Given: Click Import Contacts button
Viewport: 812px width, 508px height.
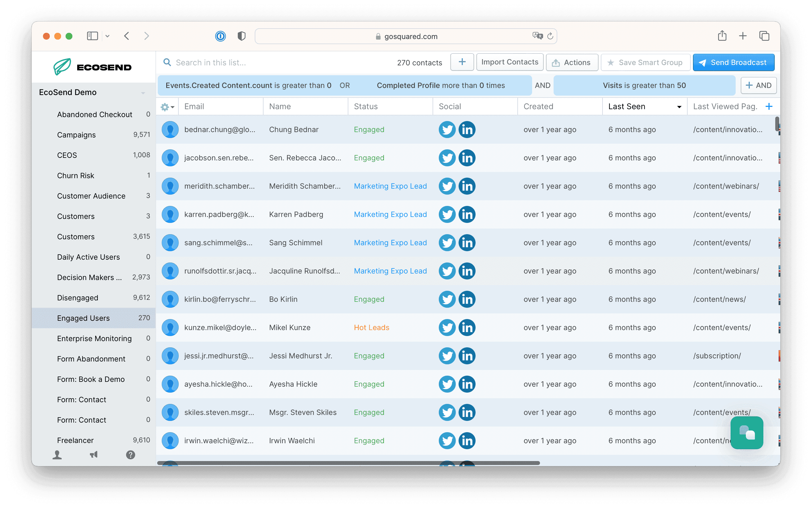Looking at the screenshot, I should (x=509, y=62).
